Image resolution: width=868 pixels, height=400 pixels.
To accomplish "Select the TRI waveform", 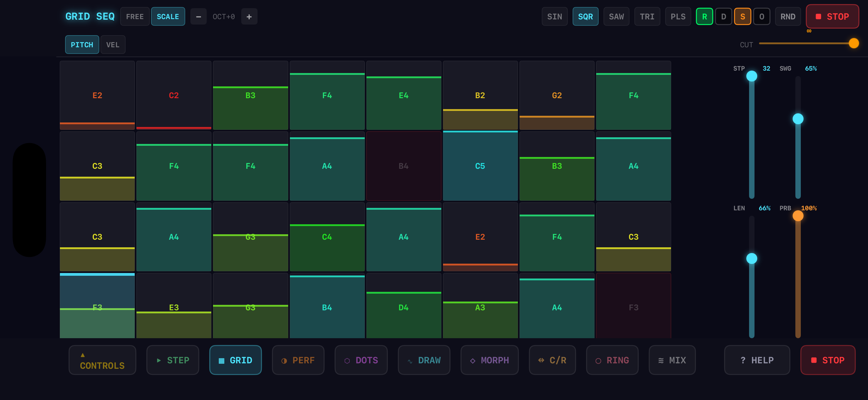I will [x=647, y=16].
